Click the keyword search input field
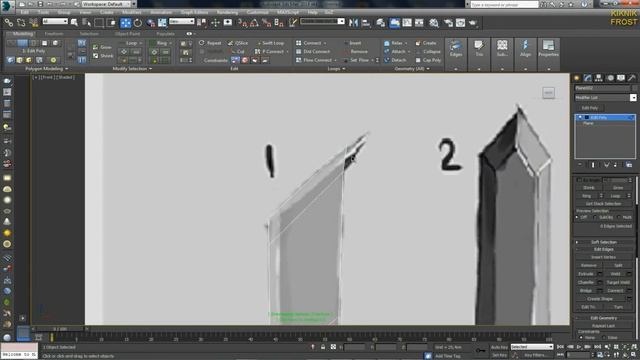 point(504,4)
